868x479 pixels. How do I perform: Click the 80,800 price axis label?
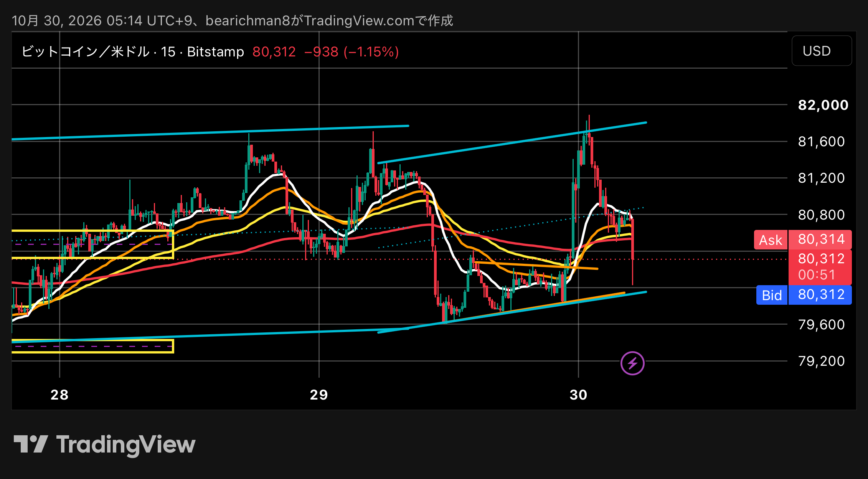point(821,215)
